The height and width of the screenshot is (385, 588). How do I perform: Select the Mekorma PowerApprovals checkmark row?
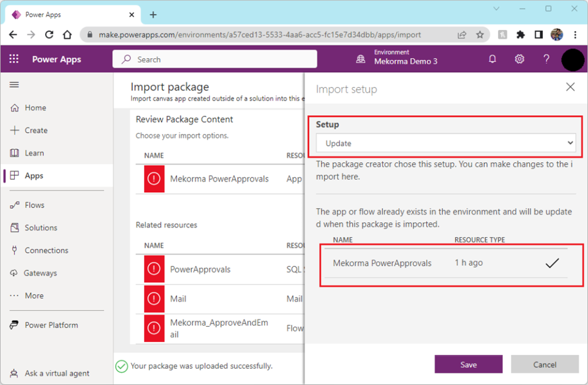point(444,263)
